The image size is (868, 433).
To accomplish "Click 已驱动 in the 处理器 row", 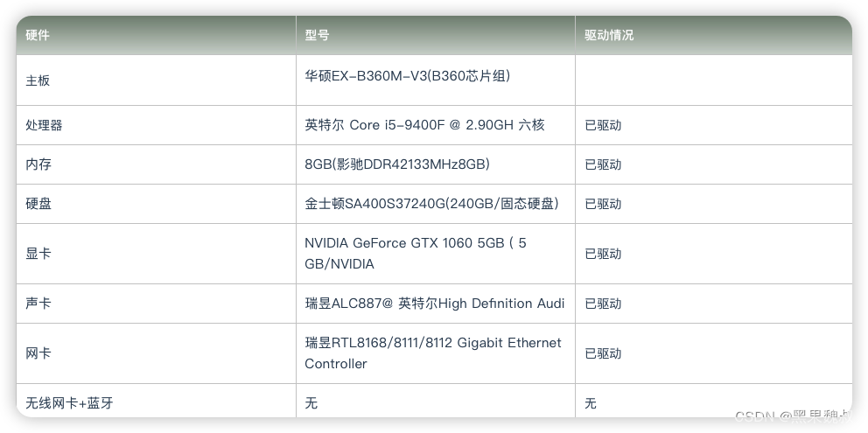I will [x=603, y=125].
